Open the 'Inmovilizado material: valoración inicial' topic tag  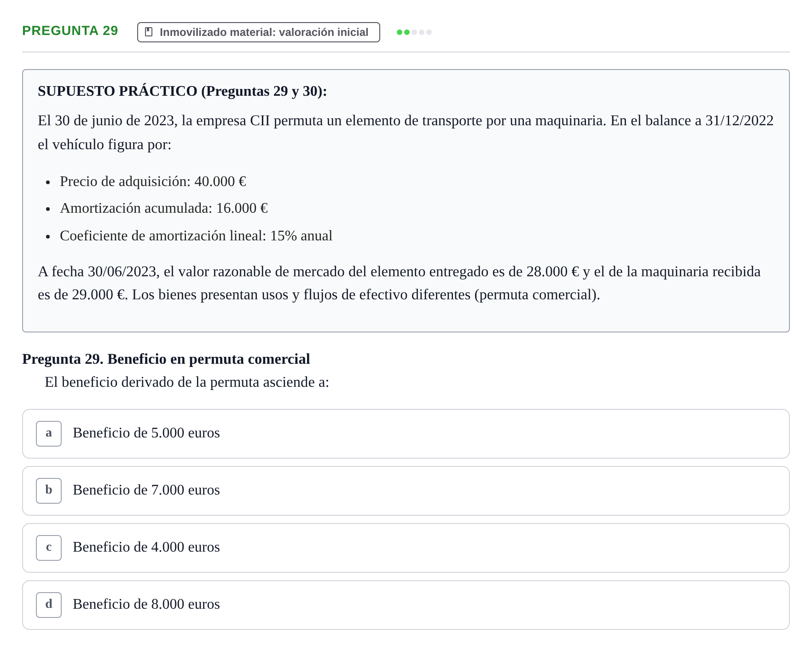click(259, 32)
